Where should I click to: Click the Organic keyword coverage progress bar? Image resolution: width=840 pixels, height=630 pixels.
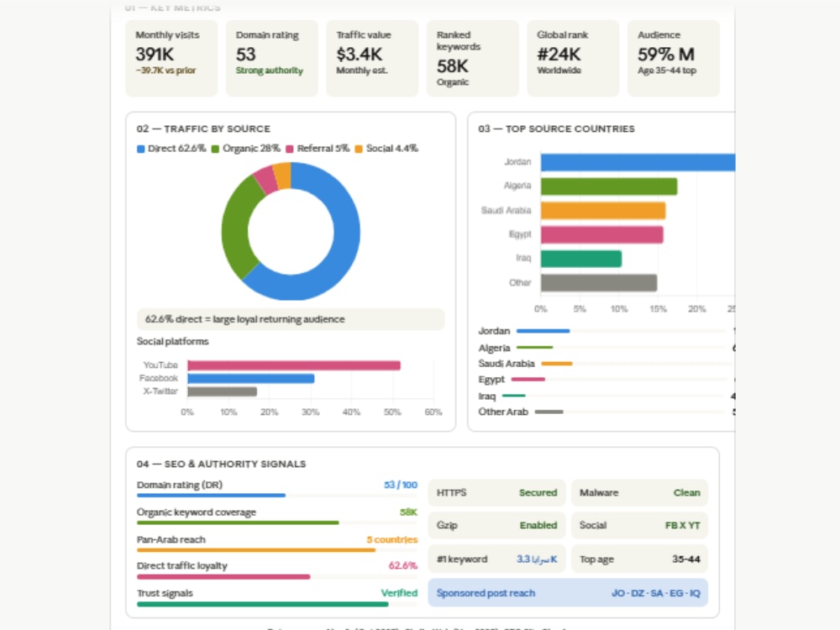(x=277, y=522)
